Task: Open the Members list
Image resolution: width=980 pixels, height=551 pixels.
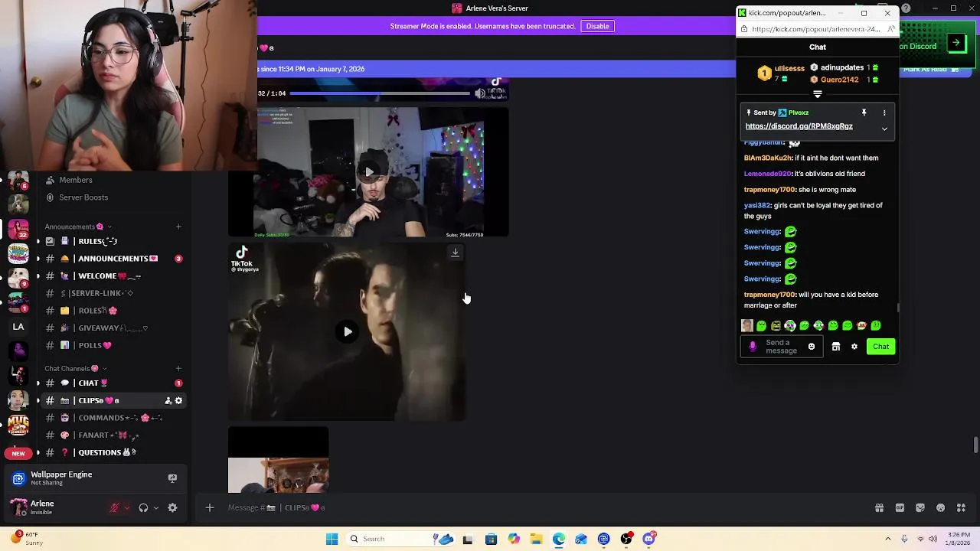Action: click(76, 180)
